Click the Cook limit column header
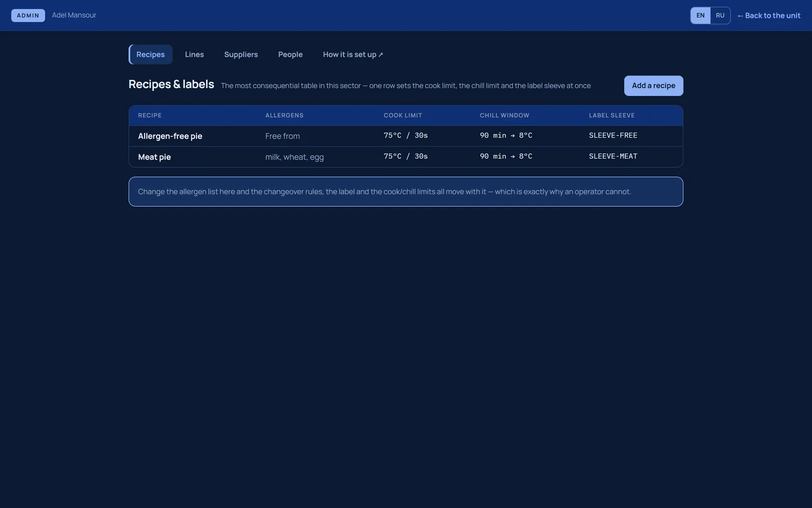Image resolution: width=812 pixels, height=508 pixels. click(x=403, y=115)
